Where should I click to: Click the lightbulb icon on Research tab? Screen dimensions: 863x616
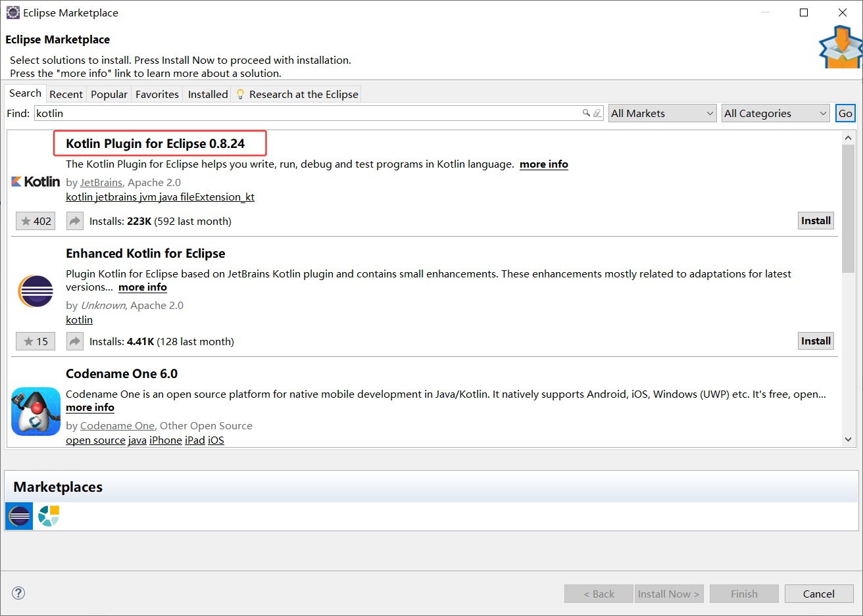240,94
